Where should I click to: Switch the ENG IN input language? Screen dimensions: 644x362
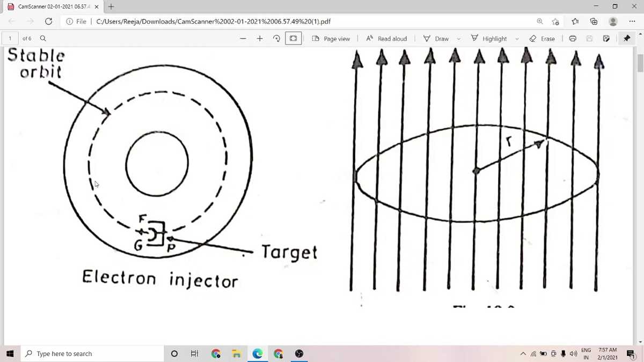pos(586,353)
